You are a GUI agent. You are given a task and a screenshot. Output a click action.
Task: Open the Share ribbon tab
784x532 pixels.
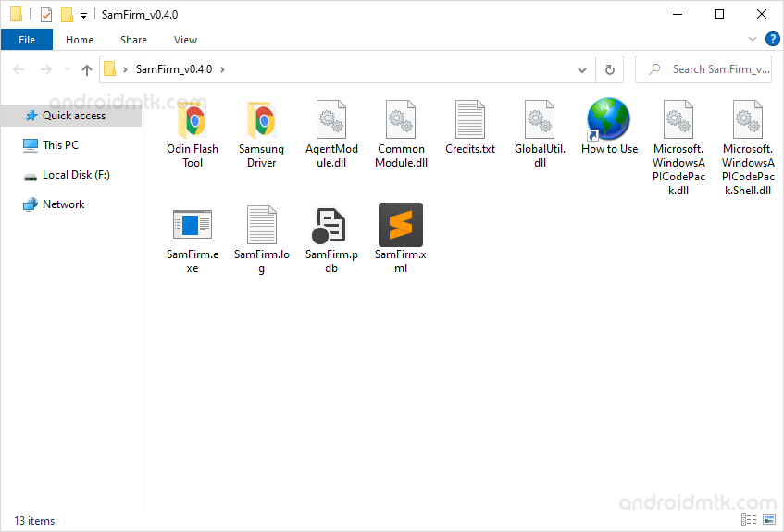click(x=133, y=40)
